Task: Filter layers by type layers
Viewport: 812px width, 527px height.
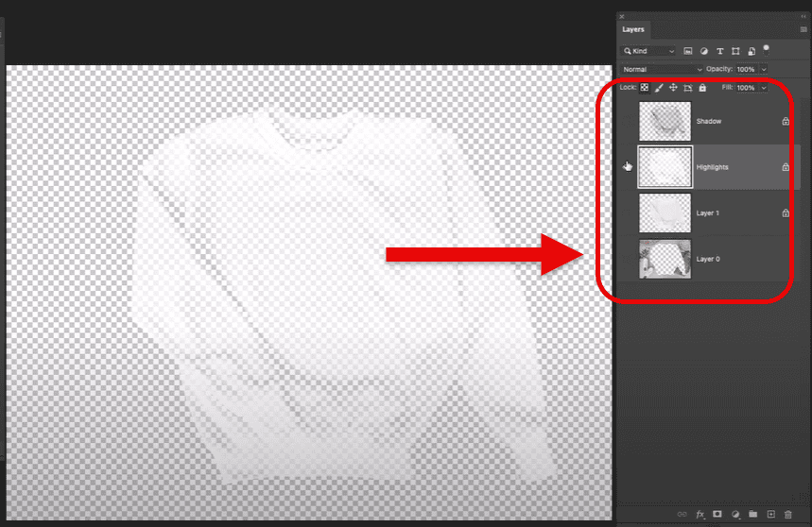Action: (719, 51)
